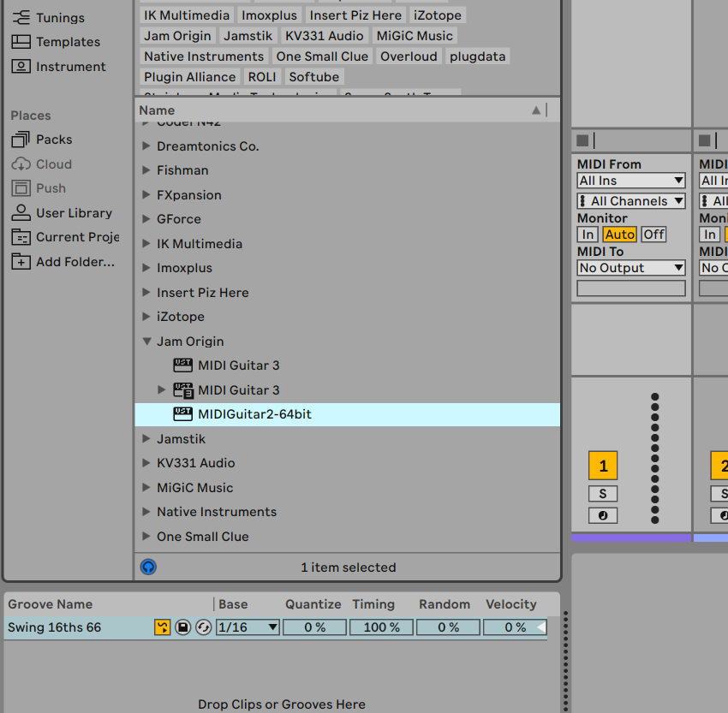Set track 1 Monitor to Auto
Screen dimensions: 728x713
[619, 235]
